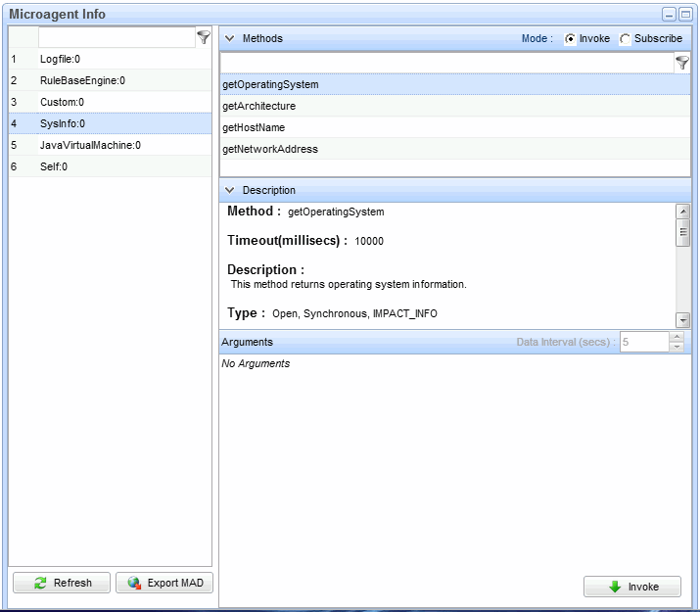Click the Methods filter text field
Viewport: 700px width, 612px height.
tap(446, 63)
